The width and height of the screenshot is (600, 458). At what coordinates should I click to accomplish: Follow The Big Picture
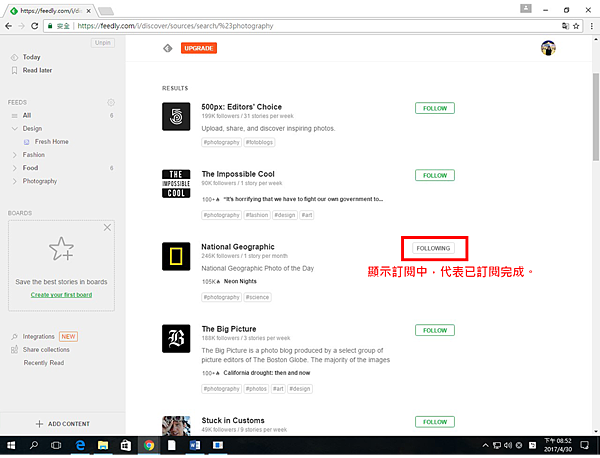coord(435,330)
